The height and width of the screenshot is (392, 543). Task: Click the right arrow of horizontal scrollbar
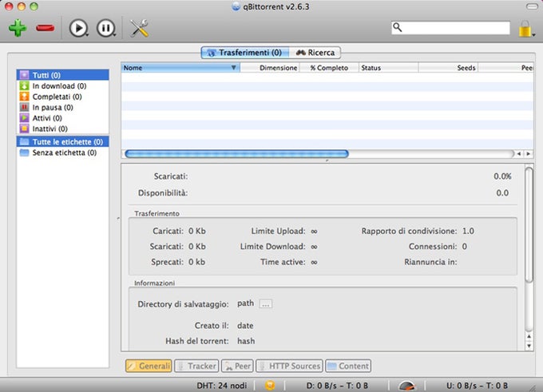click(x=528, y=153)
